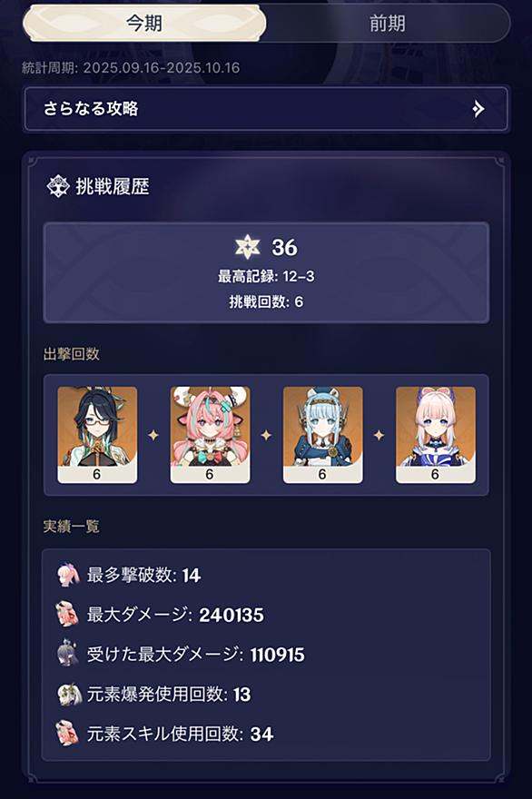
Task: Click the avatar icon beside 最多撃破数
Action: pos(68,575)
